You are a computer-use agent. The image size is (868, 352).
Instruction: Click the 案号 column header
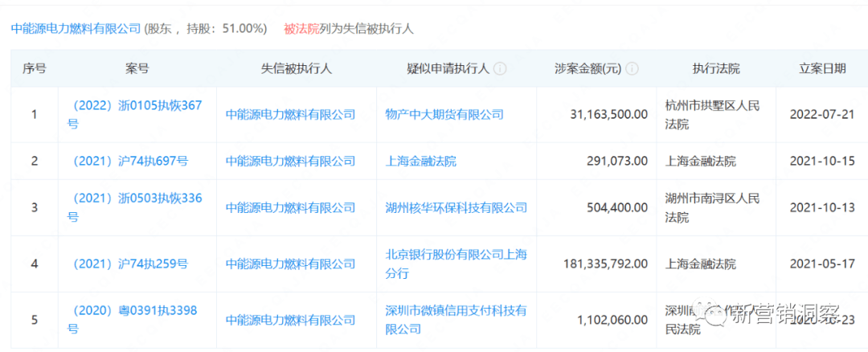[x=137, y=69]
